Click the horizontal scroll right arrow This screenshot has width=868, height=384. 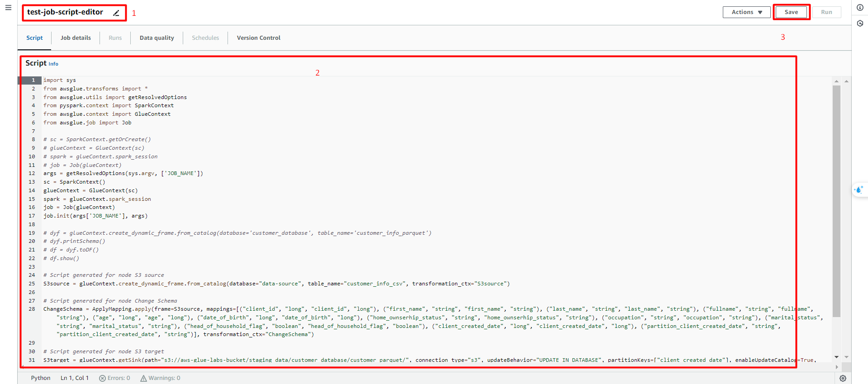(836, 367)
